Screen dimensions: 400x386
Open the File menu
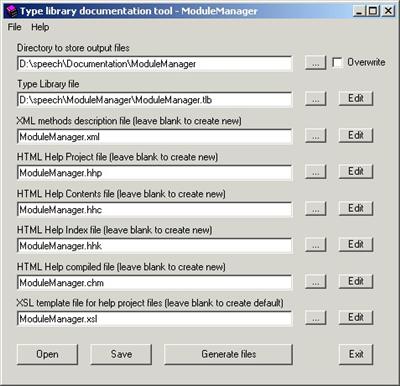click(14, 27)
